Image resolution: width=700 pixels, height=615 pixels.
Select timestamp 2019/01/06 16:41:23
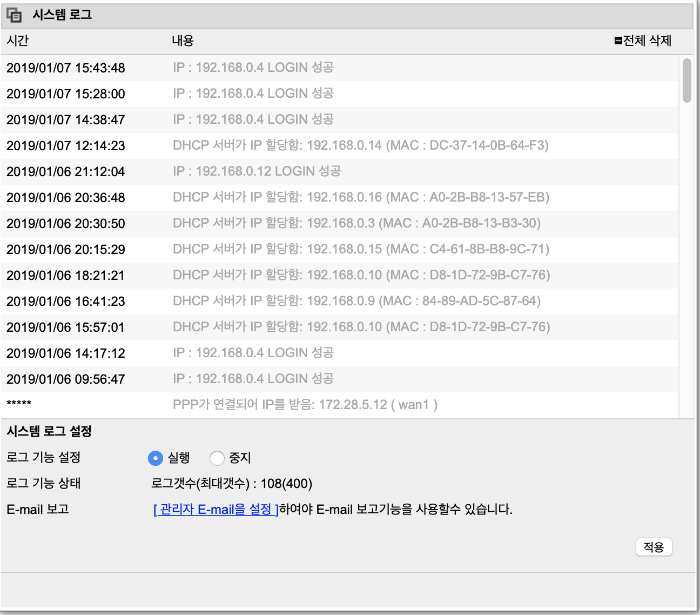[x=66, y=302]
